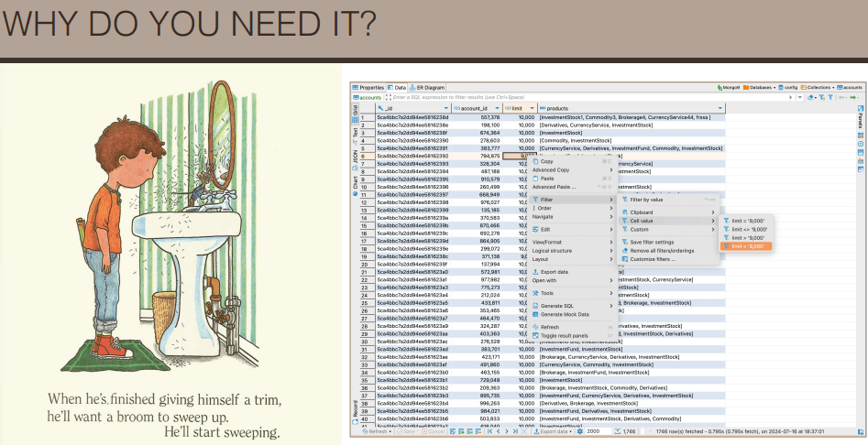Switch to Grid view in side bar
The width and height of the screenshot is (868, 445).
click(x=355, y=113)
